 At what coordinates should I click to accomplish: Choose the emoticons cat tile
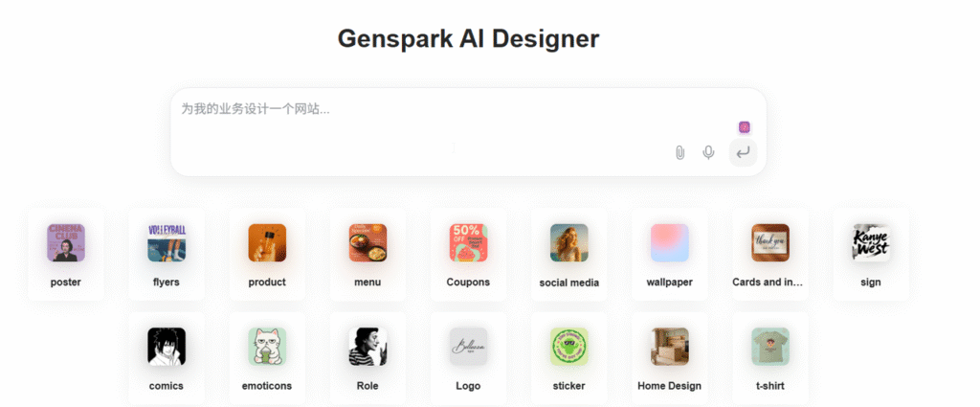pyautogui.click(x=267, y=359)
